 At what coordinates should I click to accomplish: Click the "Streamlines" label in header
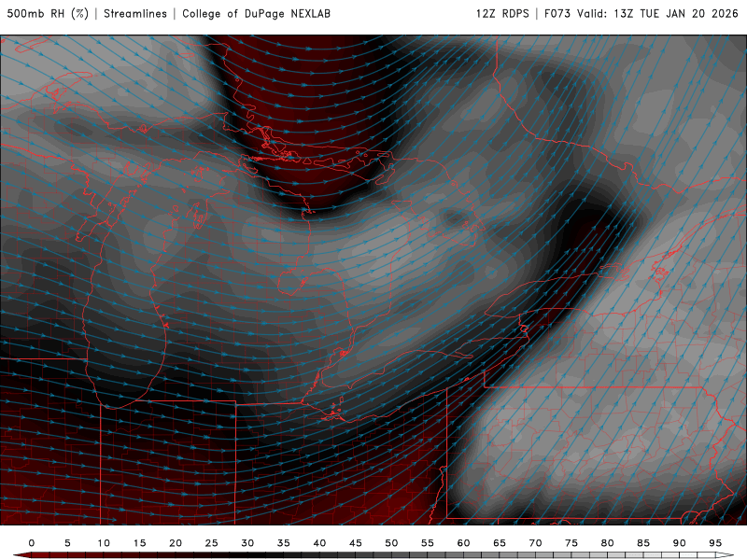[x=135, y=13]
